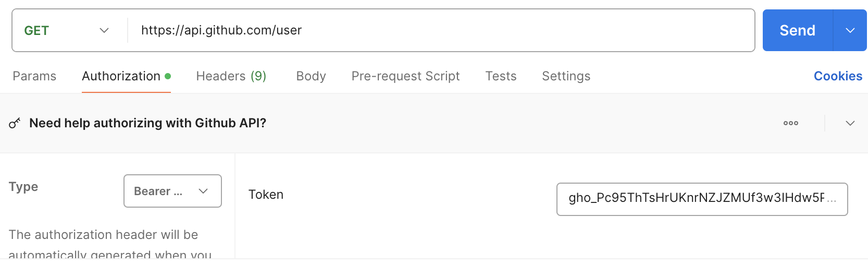This screenshot has width=868, height=264.
Task: Click the Token label
Action: [x=266, y=195]
